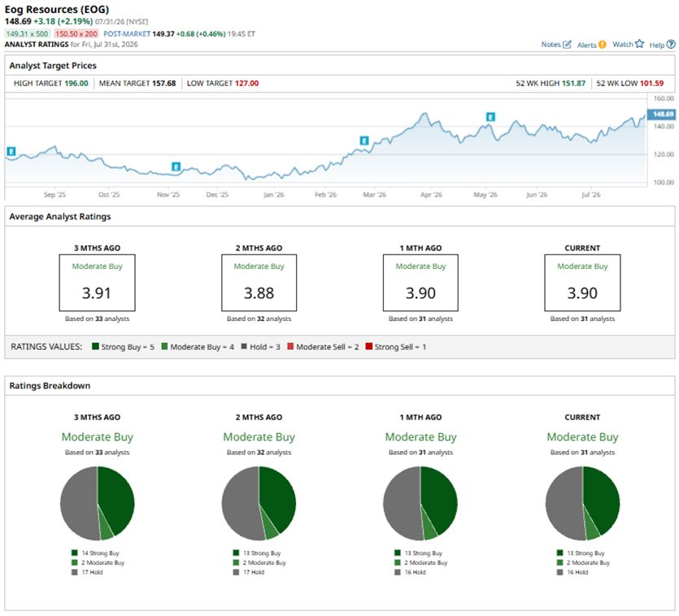Click the MEAN TARGET 157.68 value
679x616 pixels.
[163, 83]
